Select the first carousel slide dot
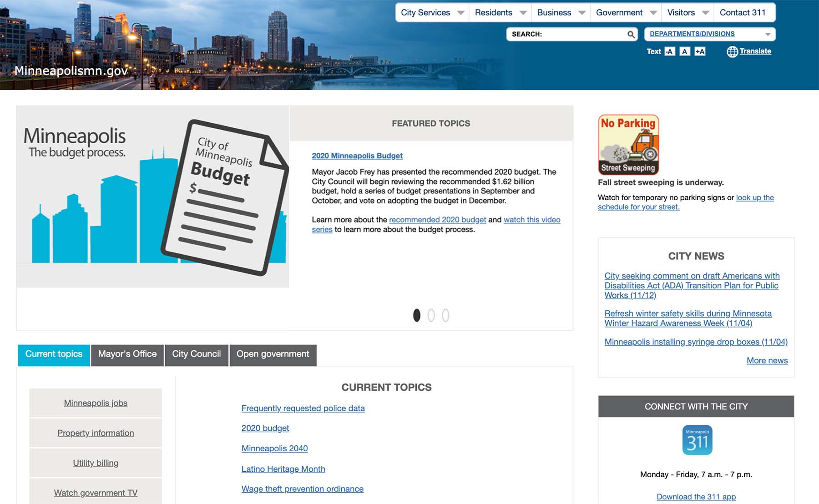819x504 pixels. 416,315
